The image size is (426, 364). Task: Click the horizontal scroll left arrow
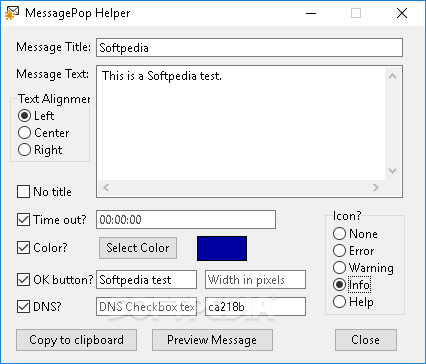(x=106, y=188)
